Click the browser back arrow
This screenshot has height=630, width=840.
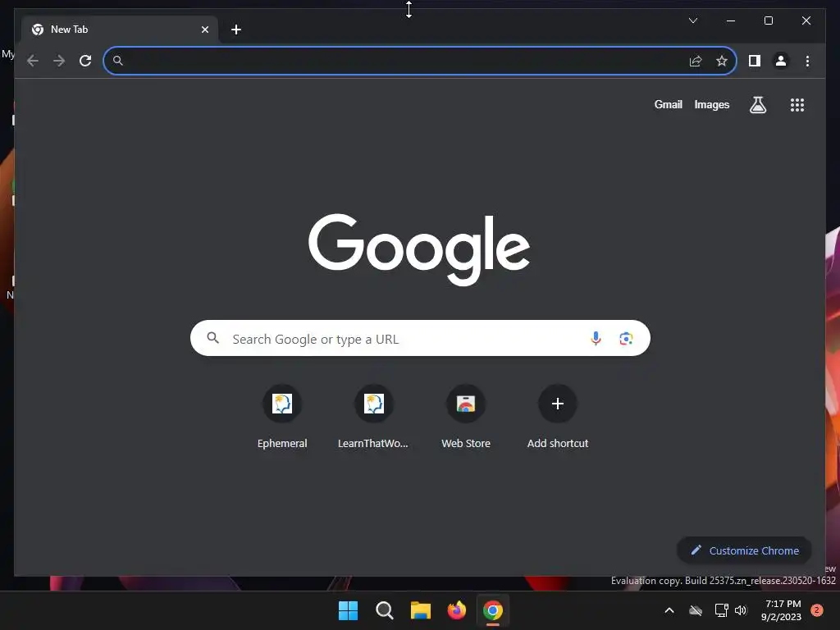(33, 61)
